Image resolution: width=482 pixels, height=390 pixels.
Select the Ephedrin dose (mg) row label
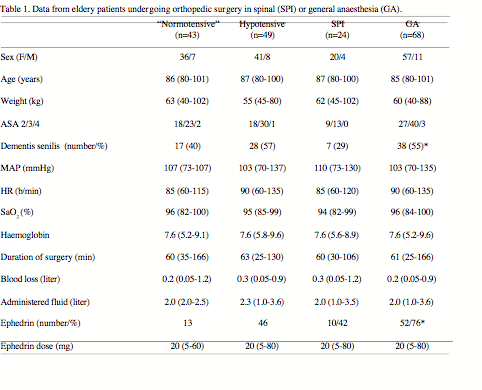[x=37, y=346]
